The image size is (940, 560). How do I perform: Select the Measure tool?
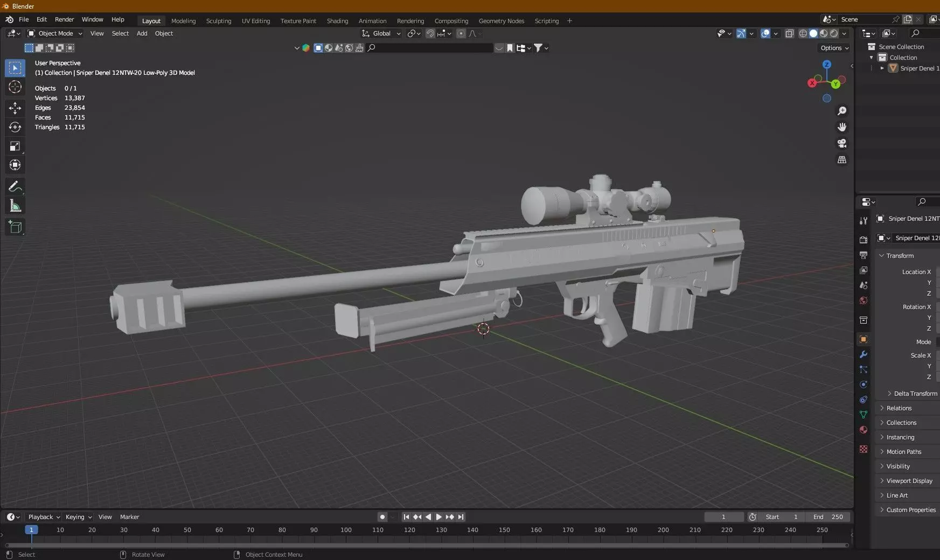click(15, 206)
